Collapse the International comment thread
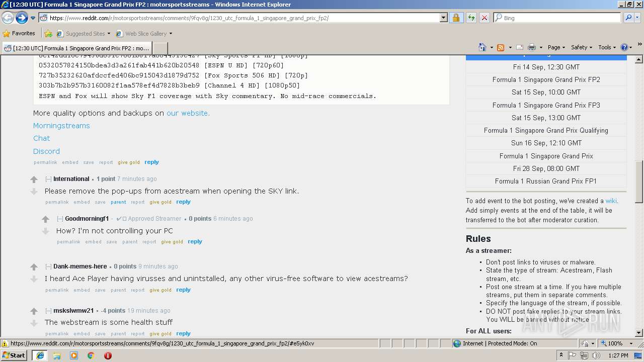The image size is (644, 362). (48, 179)
